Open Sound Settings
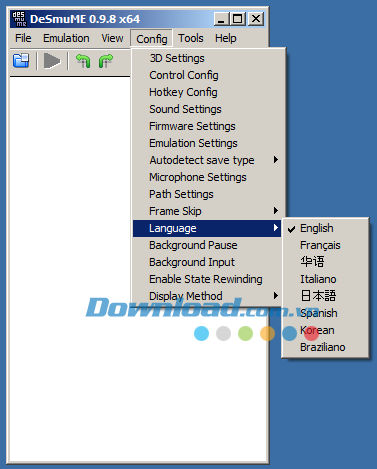This screenshot has height=469, width=377. coord(207,109)
